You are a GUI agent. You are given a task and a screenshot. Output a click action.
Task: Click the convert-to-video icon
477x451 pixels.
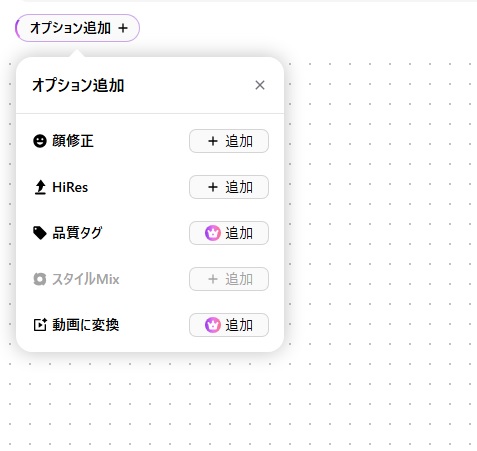pyautogui.click(x=40, y=325)
